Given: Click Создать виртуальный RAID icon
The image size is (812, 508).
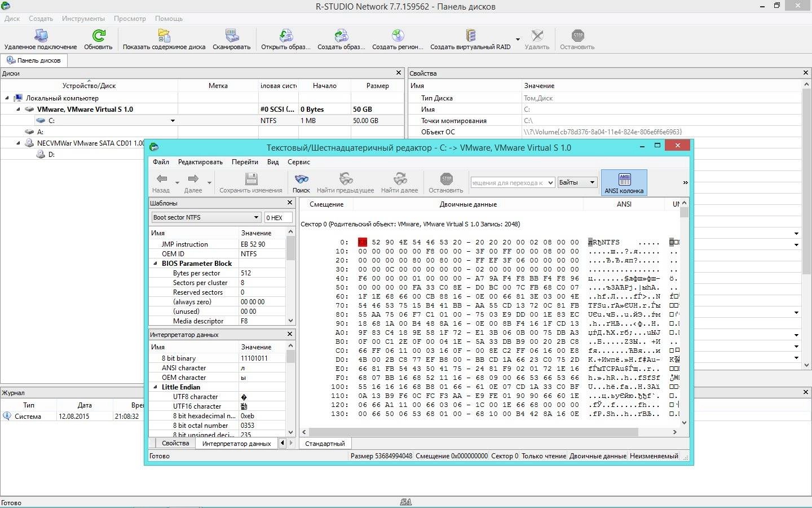Looking at the screenshot, I should coord(471,36).
